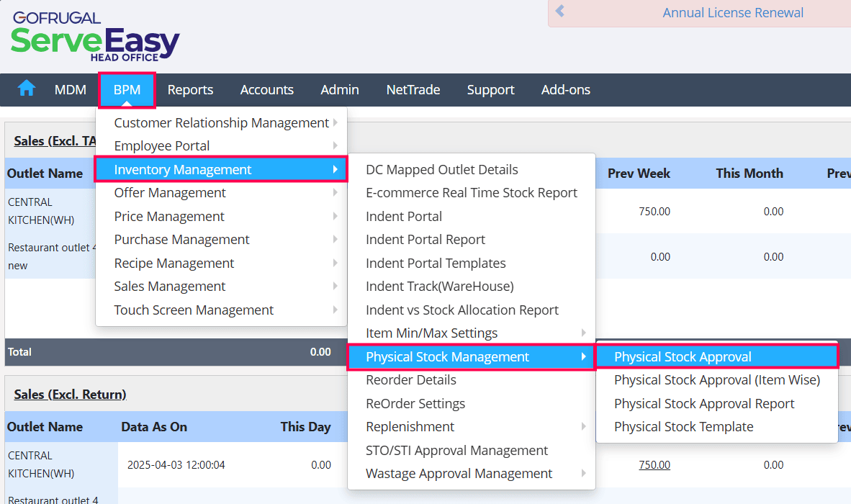Open the MDM menu
Image resolution: width=851 pixels, height=504 pixels.
(x=71, y=90)
